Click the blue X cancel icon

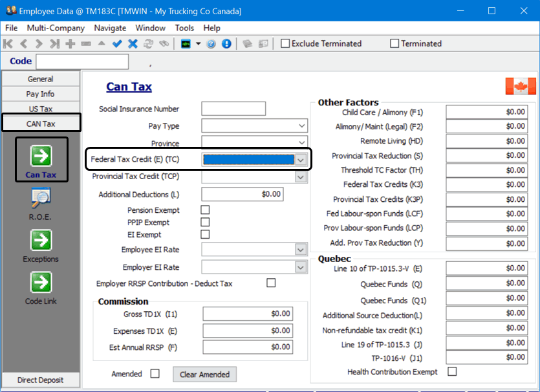click(x=133, y=44)
